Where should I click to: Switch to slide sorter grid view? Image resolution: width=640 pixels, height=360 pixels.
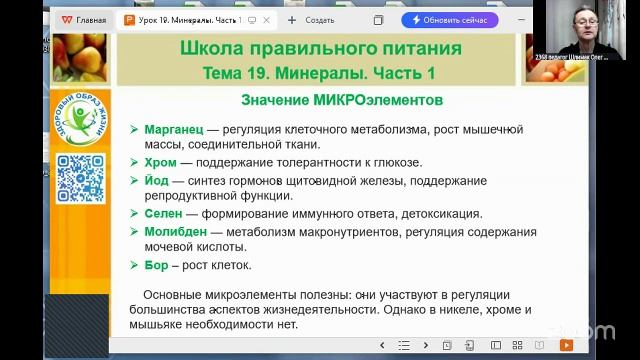517,345
